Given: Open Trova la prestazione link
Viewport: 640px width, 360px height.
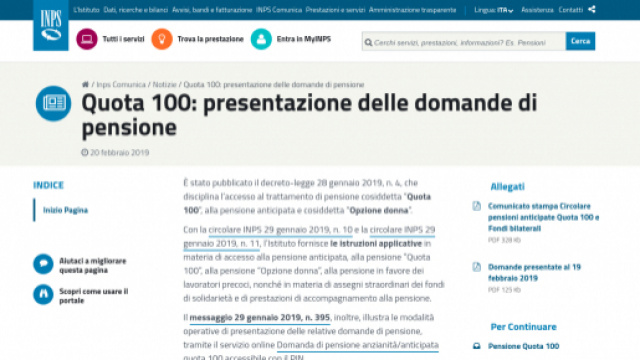Looking at the screenshot, I should pyautogui.click(x=211, y=39).
